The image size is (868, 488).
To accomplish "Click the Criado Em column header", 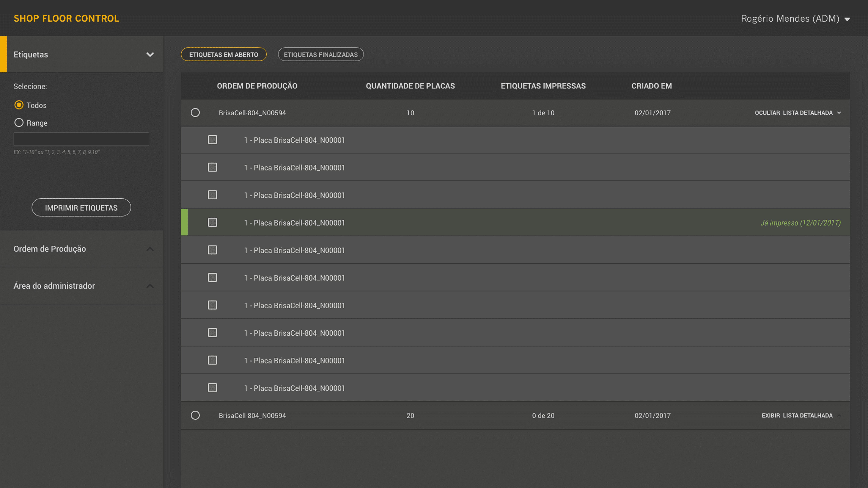I will coord(651,86).
